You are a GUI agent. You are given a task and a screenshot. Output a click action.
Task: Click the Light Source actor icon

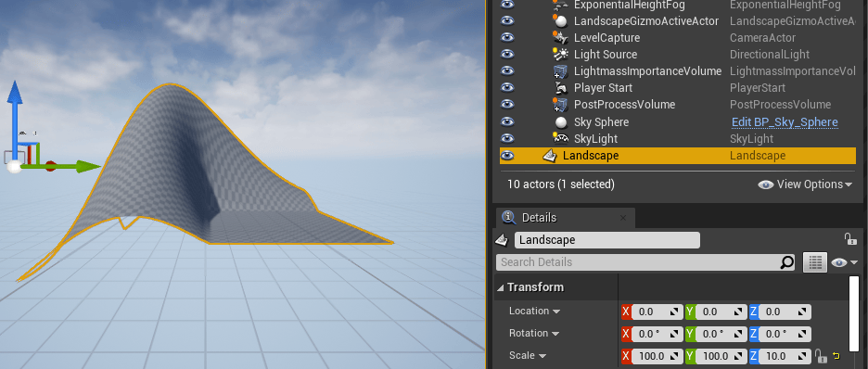click(560, 54)
